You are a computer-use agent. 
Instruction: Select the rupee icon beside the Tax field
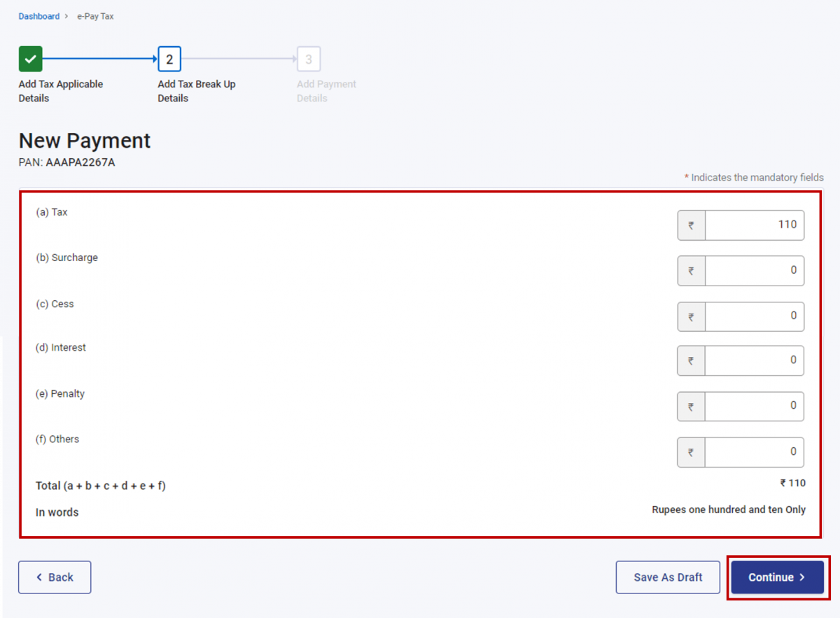point(691,225)
